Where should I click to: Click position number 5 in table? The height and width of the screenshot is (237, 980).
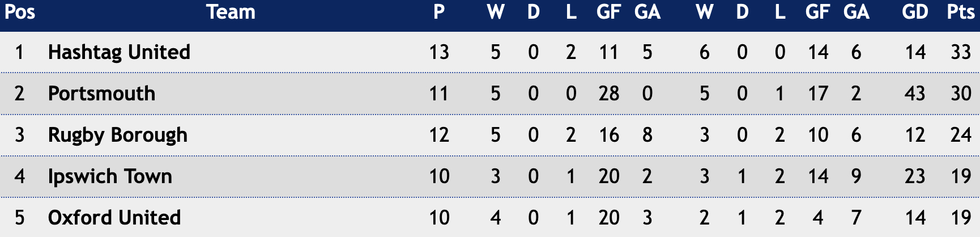tap(20, 218)
